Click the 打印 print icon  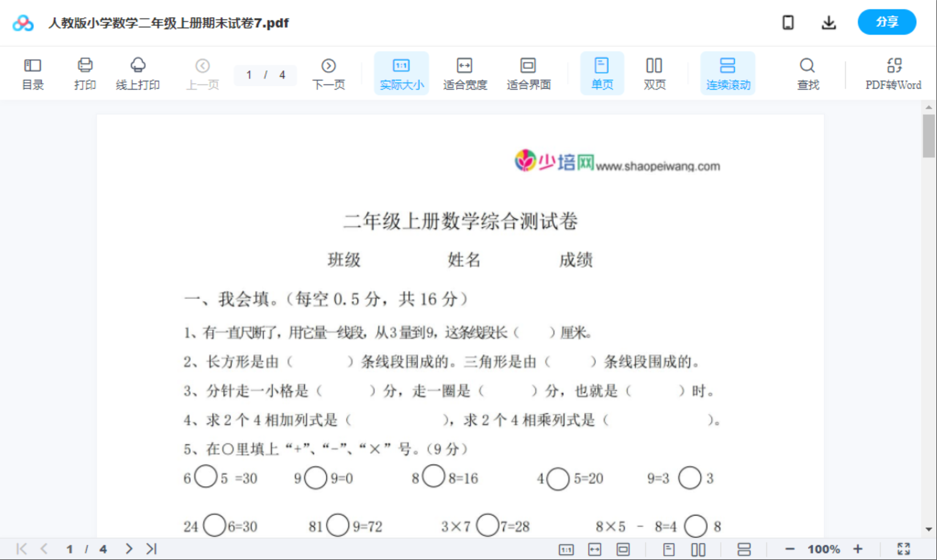pyautogui.click(x=85, y=73)
